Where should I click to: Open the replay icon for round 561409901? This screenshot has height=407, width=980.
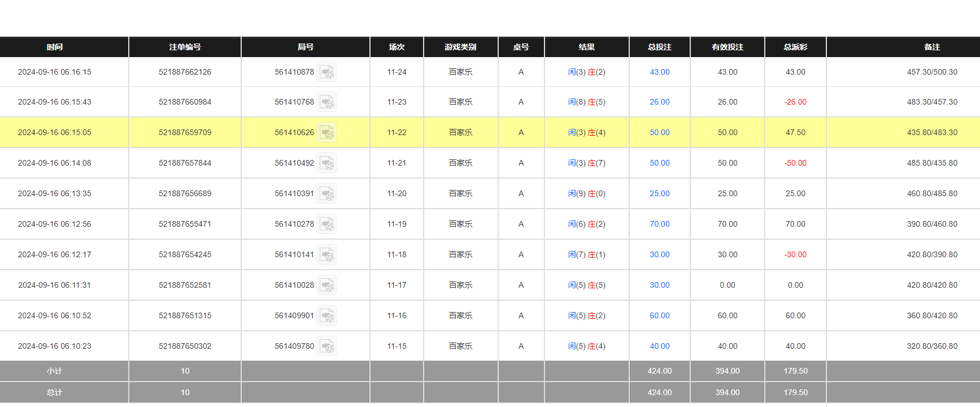[326, 316]
